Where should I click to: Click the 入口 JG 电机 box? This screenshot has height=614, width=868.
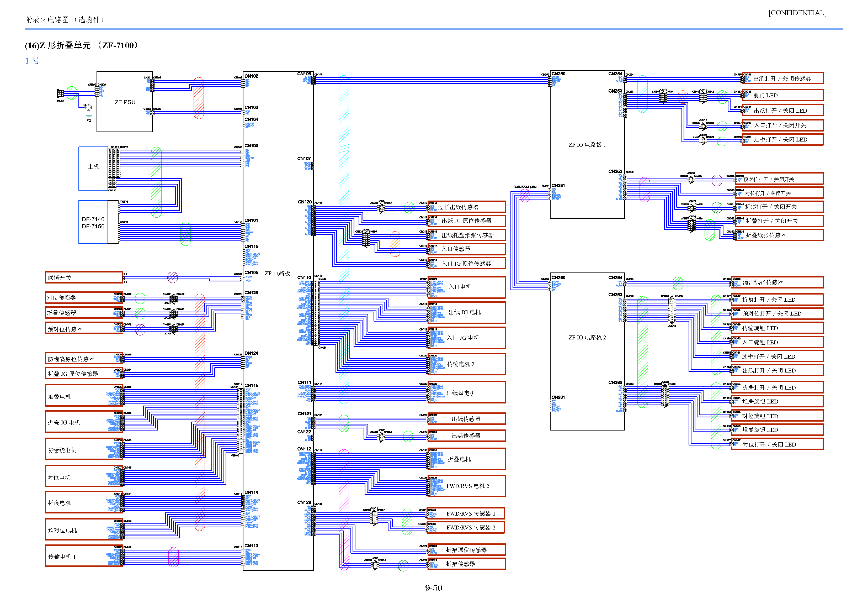pyautogui.click(x=466, y=338)
